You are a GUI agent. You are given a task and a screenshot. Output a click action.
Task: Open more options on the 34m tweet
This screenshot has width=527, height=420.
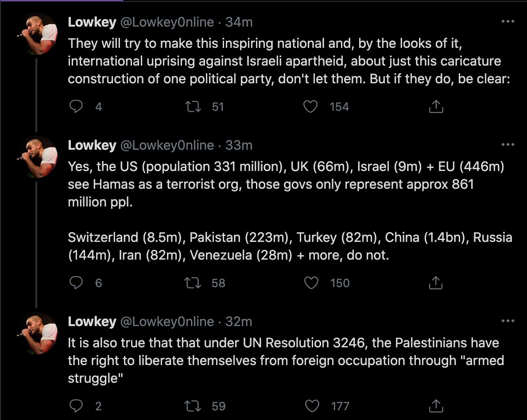(x=508, y=22)
